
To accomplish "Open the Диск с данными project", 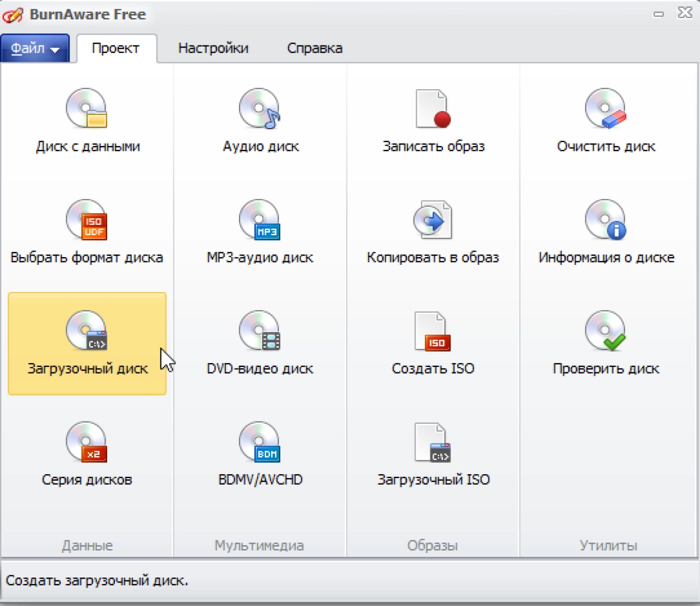I will 87,121.
